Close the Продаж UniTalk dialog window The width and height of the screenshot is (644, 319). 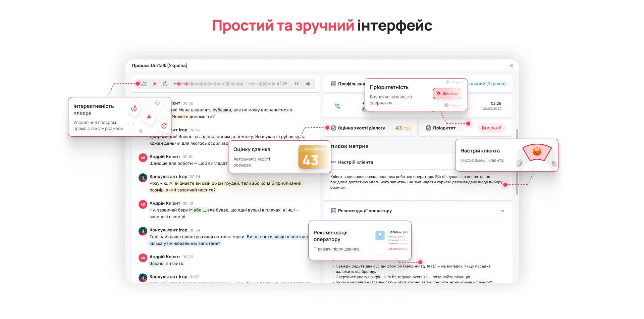click(511, 66)
